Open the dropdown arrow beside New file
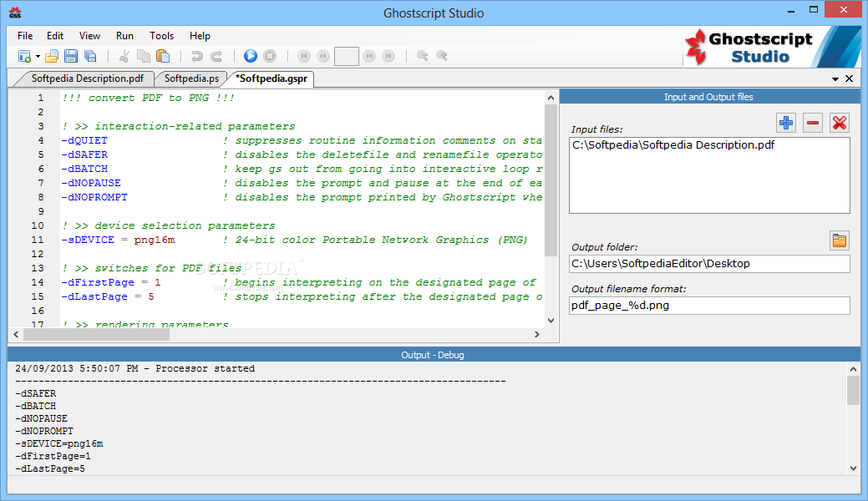 tap(38, 57)
